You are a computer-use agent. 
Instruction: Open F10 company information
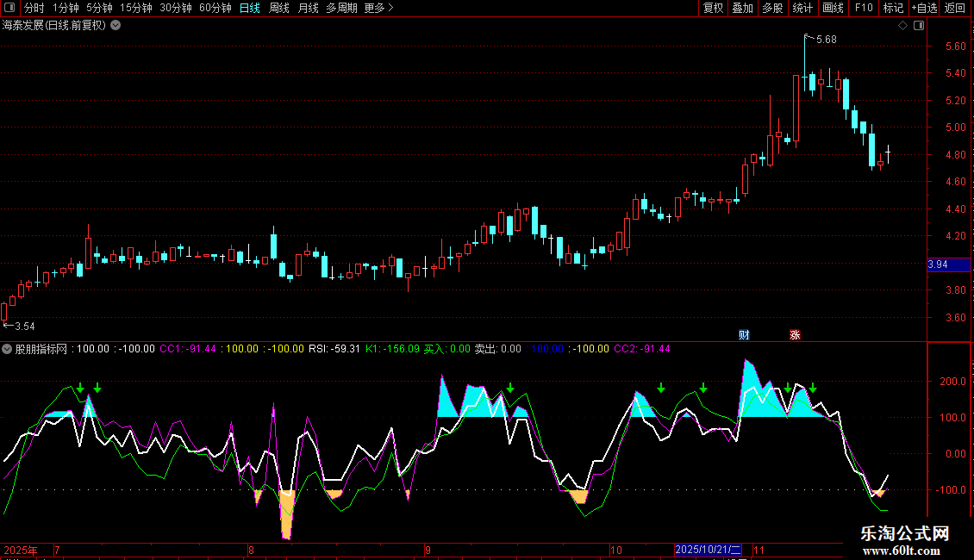[863, 8]
